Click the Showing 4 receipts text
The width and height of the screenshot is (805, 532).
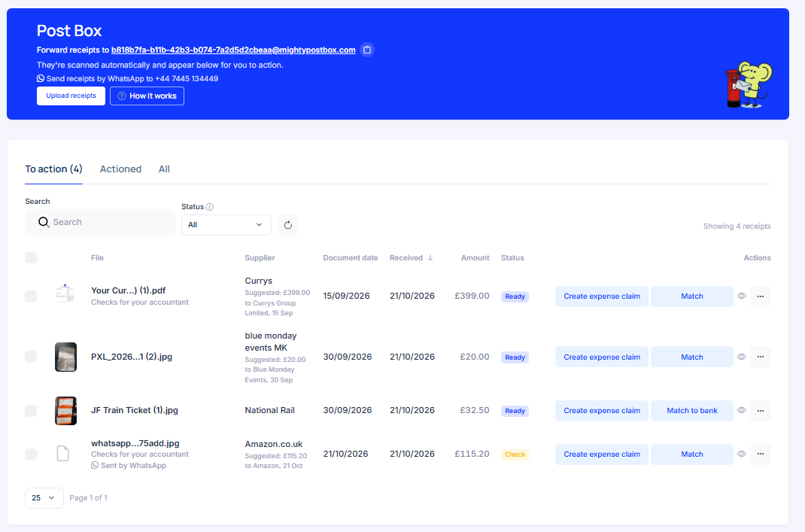pos(737,226)
